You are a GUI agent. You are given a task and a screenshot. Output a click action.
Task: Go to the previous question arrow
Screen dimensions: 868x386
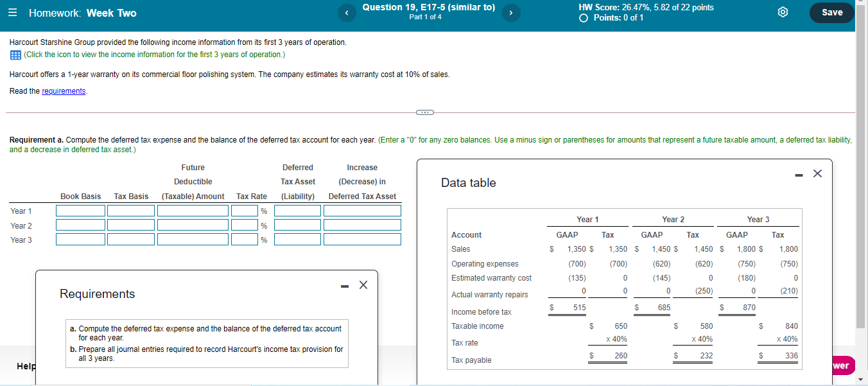tap(347, 13)
